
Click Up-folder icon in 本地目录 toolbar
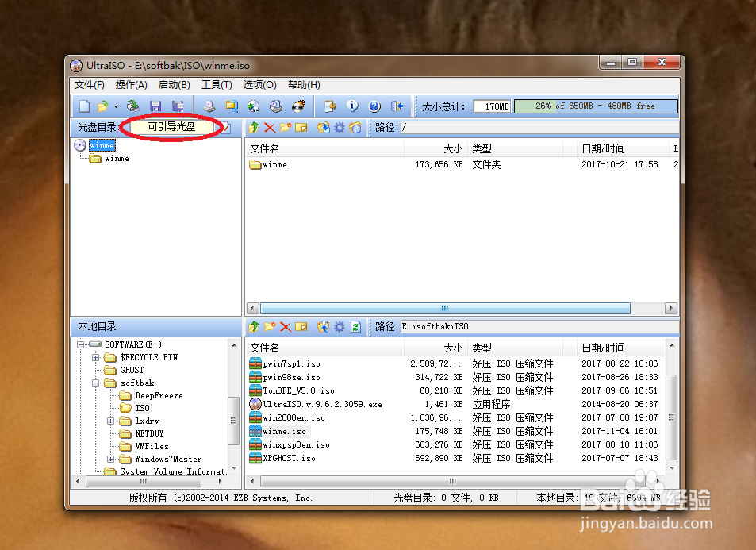tap(254, 327)
